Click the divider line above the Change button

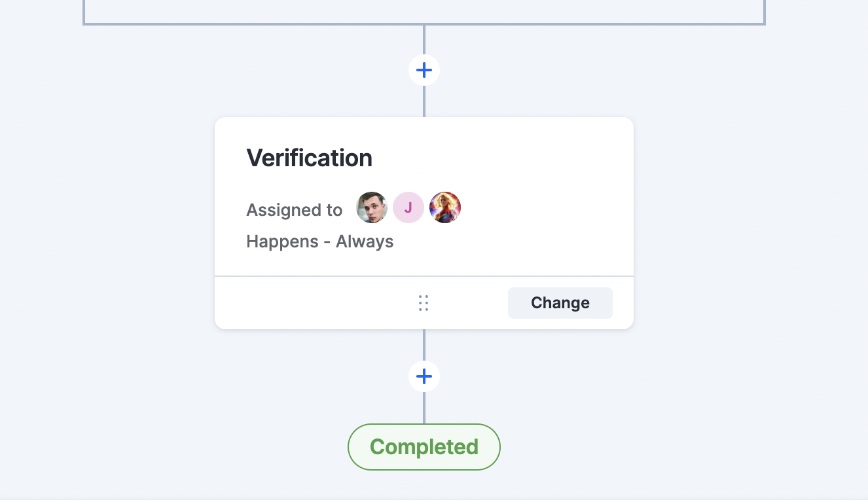coord(424,276)
